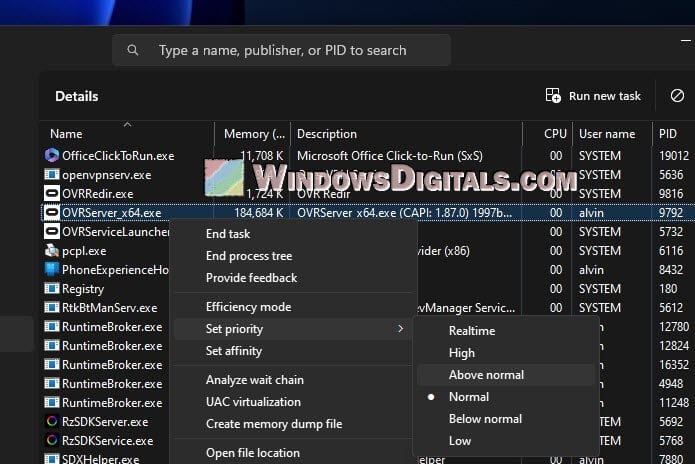Screen dimensions: 695x464
Task: Sort by the PID column header
Action: click(668, 134)
